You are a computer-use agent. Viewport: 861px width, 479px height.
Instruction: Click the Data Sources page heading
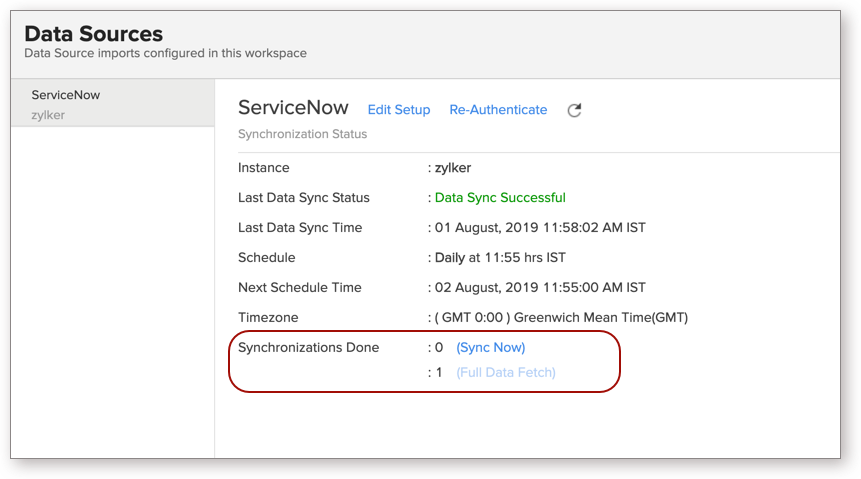point(93,34)
